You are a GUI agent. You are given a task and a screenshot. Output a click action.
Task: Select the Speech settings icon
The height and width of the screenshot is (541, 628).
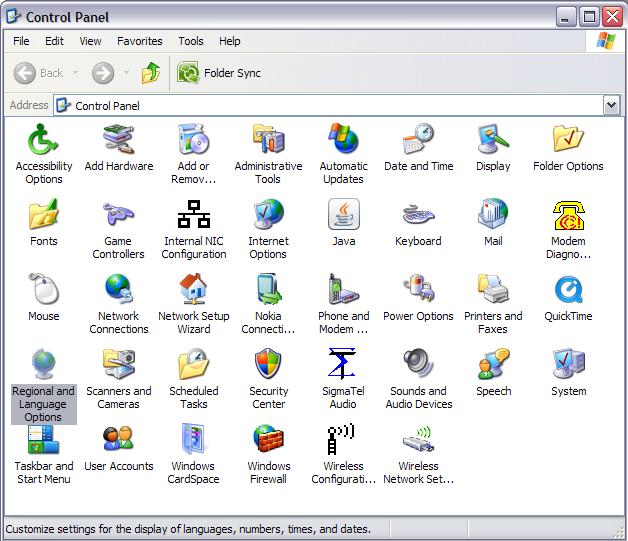493,364
